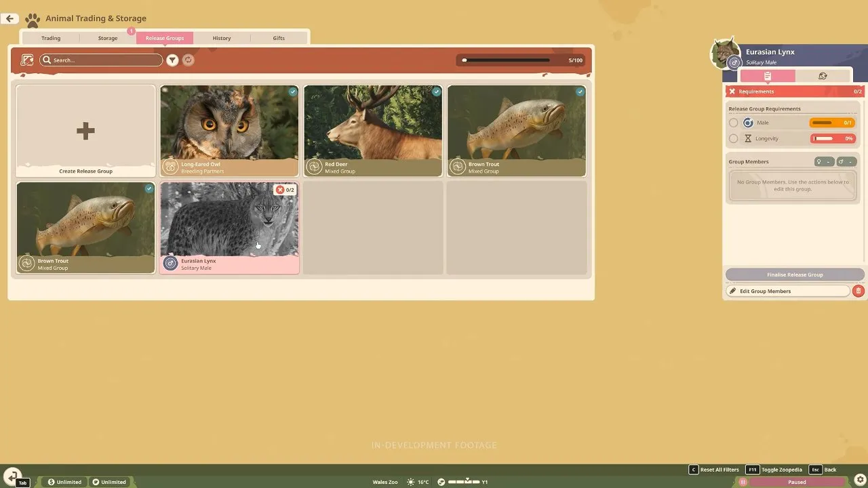Click the male count filter in Group Members
Image resolution: width=868 pixels, height=488 pixels.
pyautogui.click(x=847, y=161)
